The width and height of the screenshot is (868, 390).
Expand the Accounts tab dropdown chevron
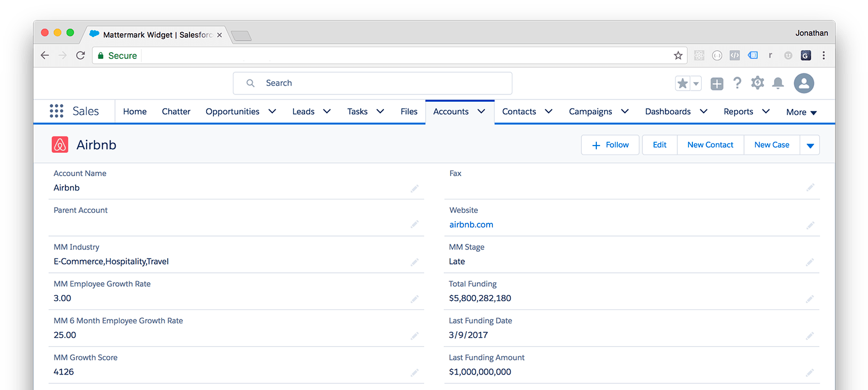pyautogui.click(x=481, y=111)
